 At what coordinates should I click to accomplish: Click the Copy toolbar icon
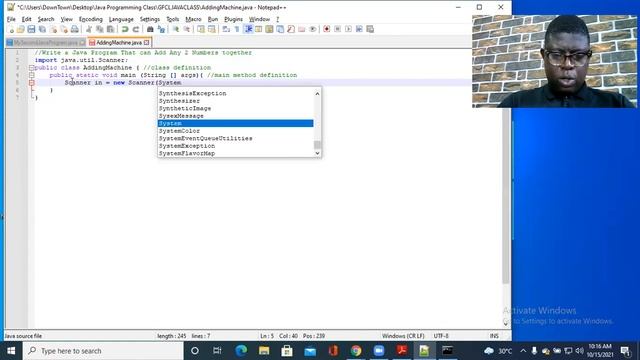100,29
